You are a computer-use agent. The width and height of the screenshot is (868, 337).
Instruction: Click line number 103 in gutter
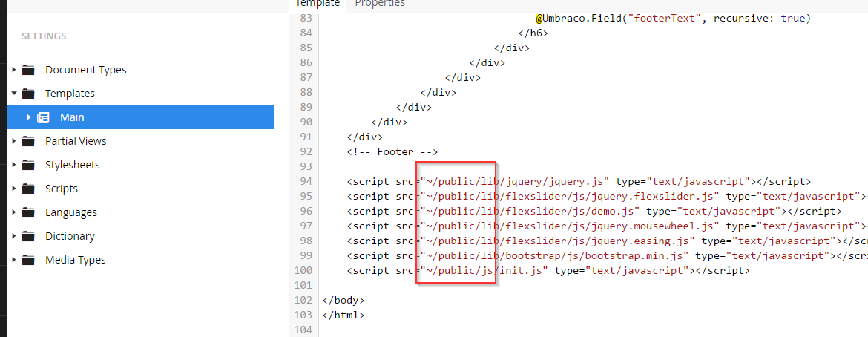click(x=303, y=315)
